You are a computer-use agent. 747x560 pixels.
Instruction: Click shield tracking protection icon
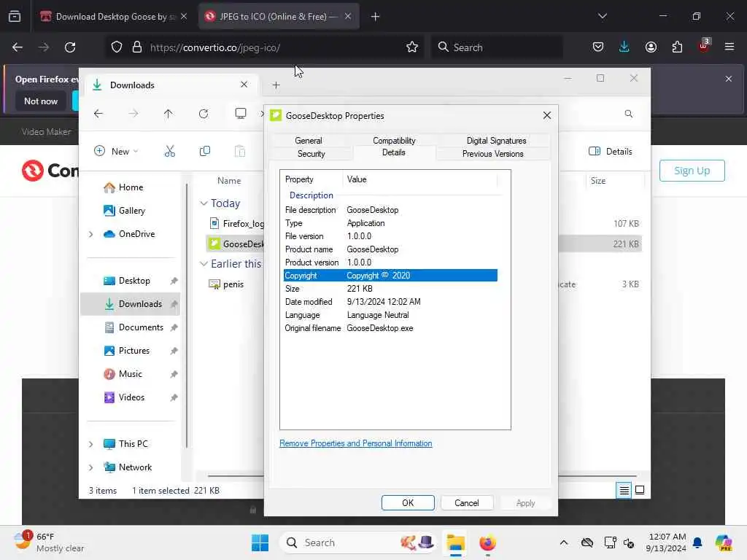pyautogui.click(x=117, y=47)
